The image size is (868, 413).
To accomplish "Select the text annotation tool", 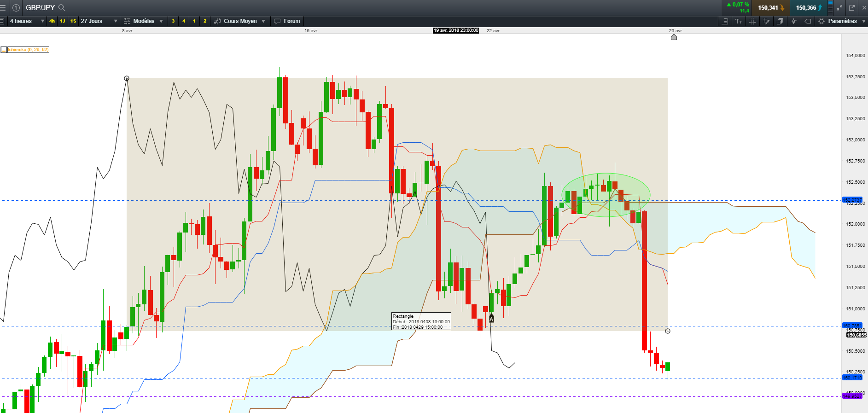I will click(739, 21).
